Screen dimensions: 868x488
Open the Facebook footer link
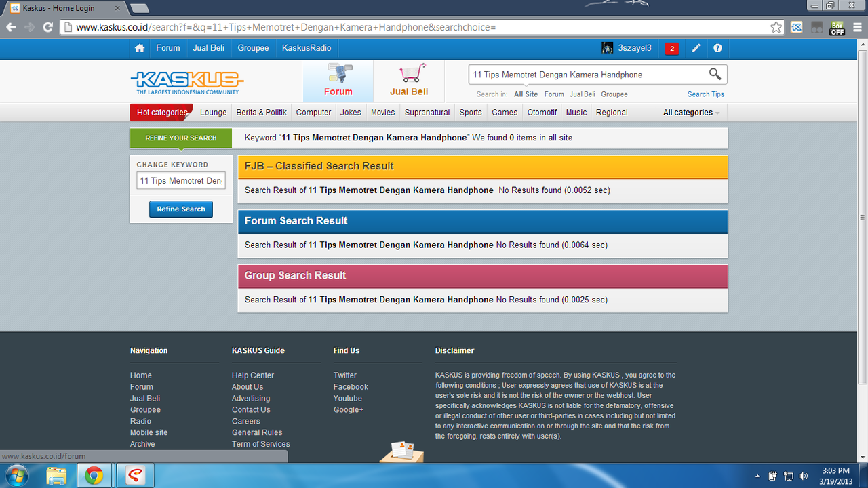coord(351,387)
